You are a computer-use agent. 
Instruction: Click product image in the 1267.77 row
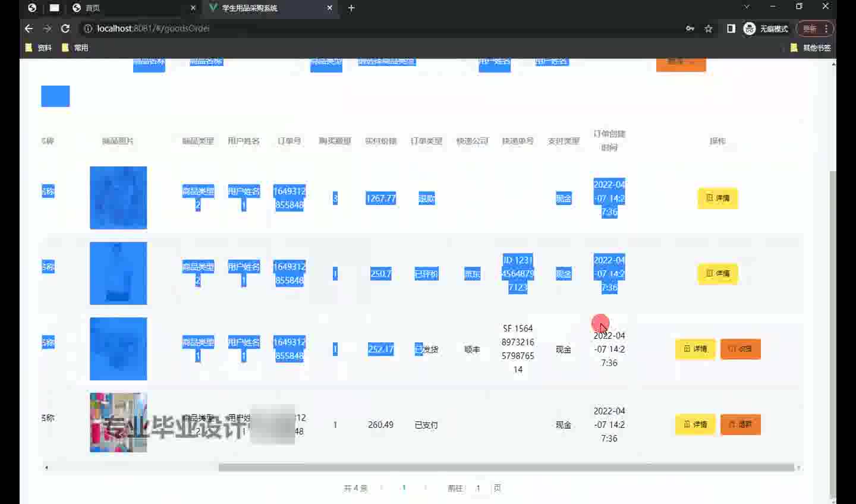(x=118, y=198)
